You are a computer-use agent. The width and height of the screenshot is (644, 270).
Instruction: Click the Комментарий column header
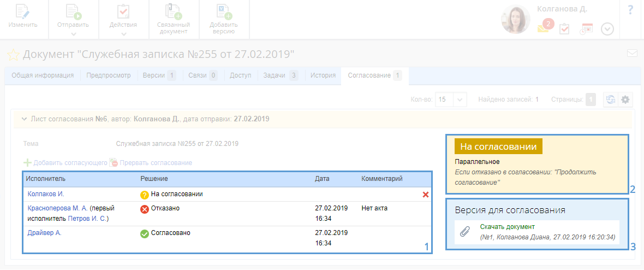[381, 179]
